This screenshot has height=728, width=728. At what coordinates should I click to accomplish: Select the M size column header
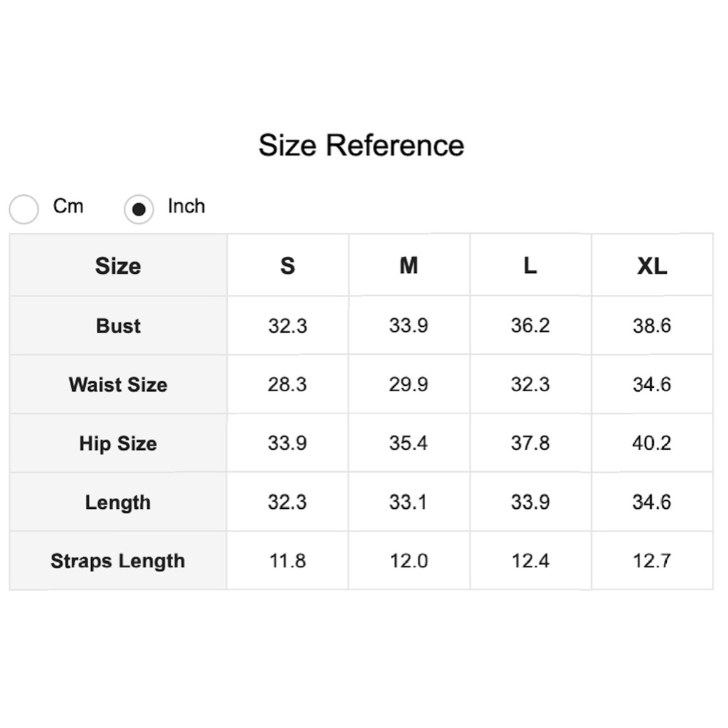409,266
